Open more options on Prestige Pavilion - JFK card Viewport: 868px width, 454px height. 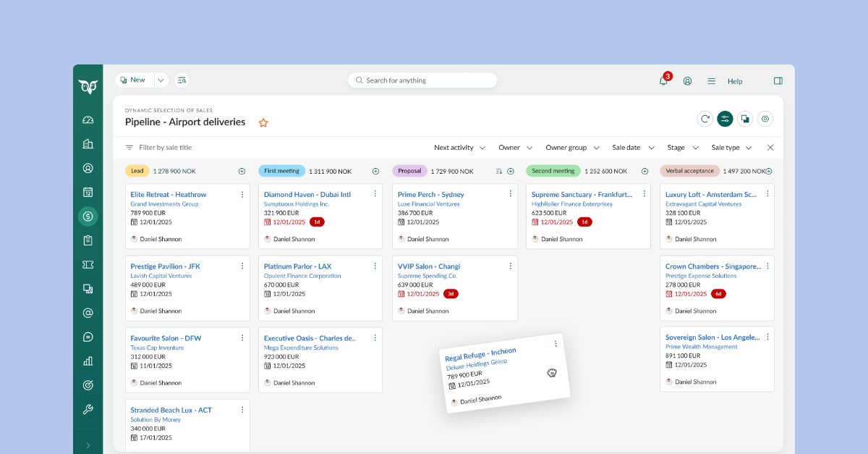[242, 266]
